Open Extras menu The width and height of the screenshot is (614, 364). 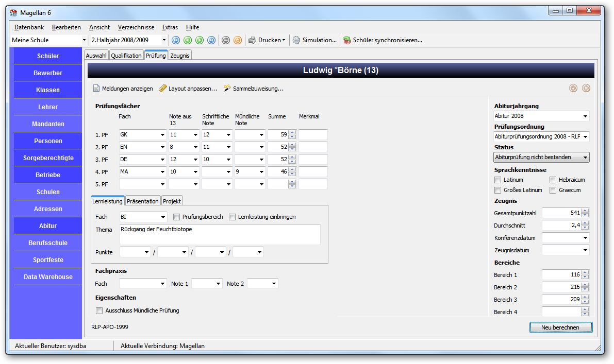170,27
